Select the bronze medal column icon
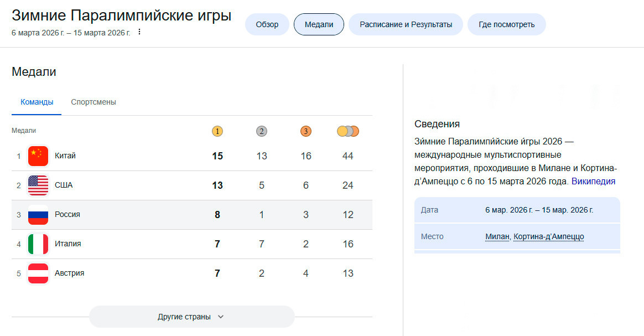 tap(305, 131)
